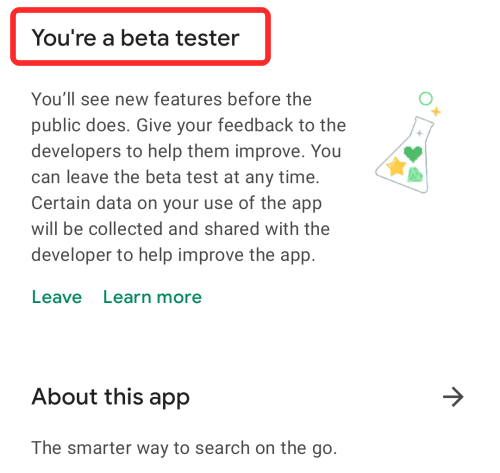
Task: Leave the beta program
Action: tap(57, 297)
